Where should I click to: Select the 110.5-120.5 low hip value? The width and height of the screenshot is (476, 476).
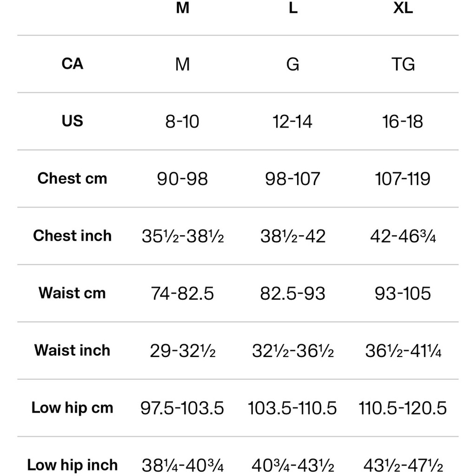[403, 408]
